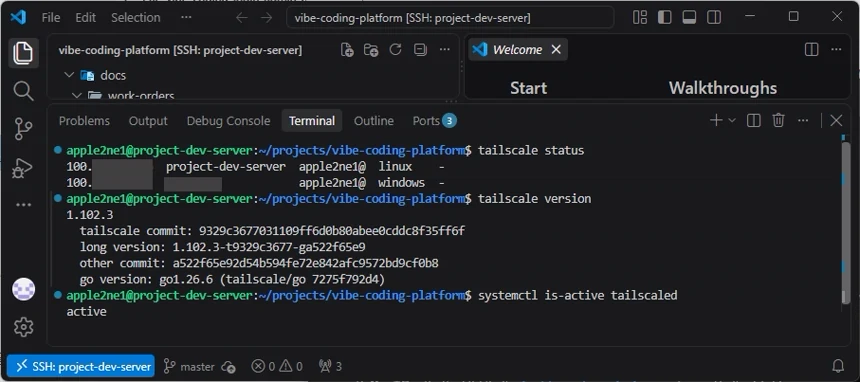Create a new terminal with plus icon

point(716,120)
